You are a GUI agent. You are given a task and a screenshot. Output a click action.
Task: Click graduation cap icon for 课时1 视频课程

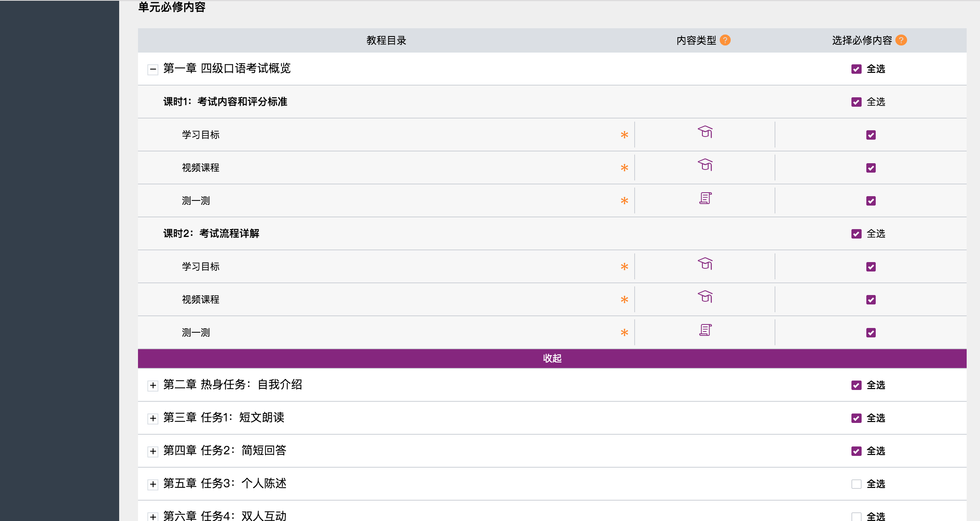pos(705,165)
